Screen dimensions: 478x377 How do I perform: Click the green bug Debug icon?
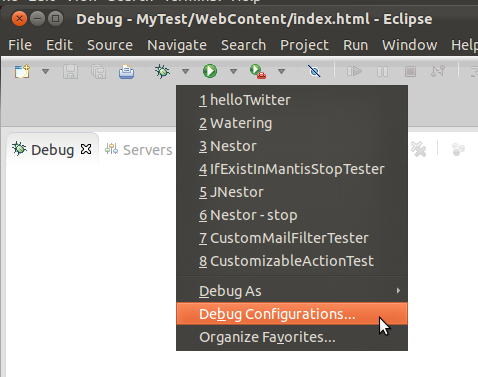click(162, 71)
